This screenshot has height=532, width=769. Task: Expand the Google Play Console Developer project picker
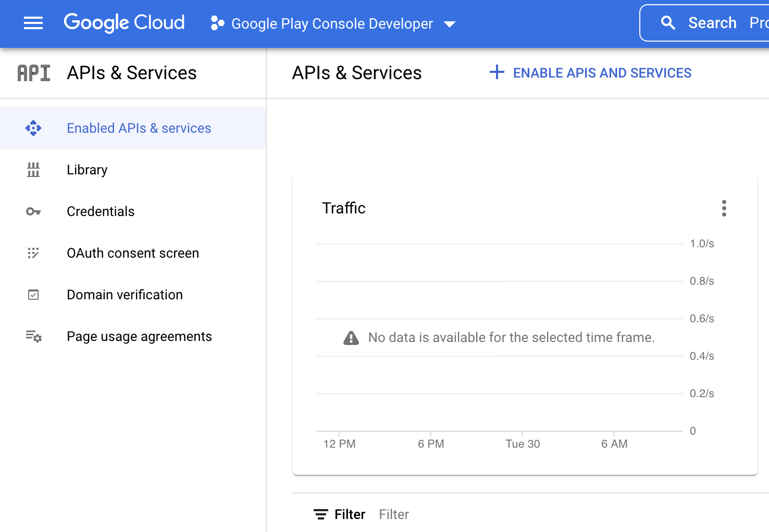(x=332, y=23)
